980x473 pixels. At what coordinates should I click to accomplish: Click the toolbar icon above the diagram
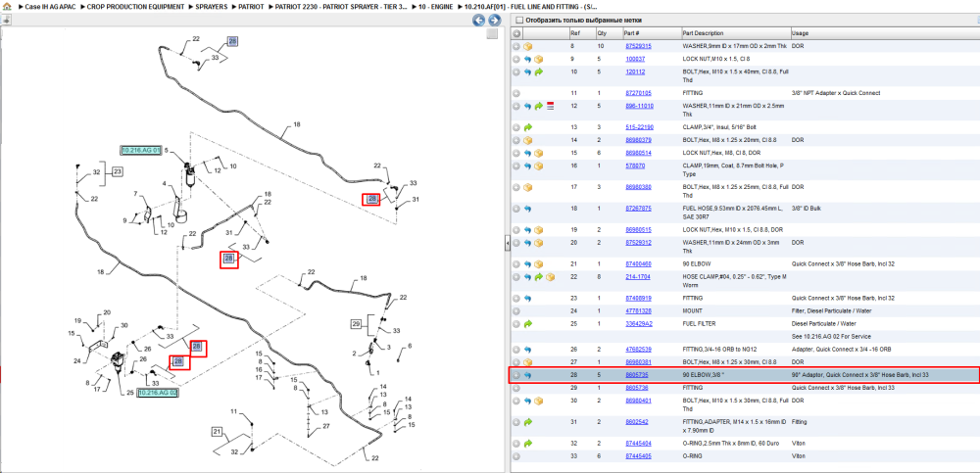[x=6, y=20]
